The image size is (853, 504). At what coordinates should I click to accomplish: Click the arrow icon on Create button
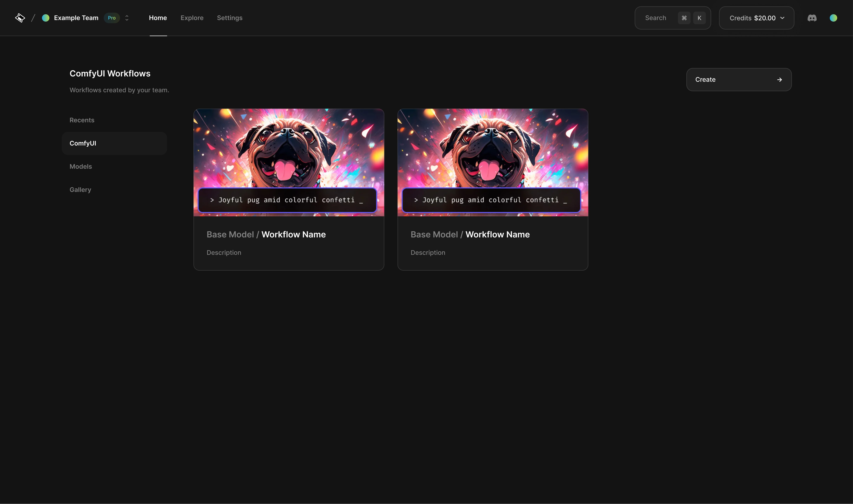[x=779, y=80]
